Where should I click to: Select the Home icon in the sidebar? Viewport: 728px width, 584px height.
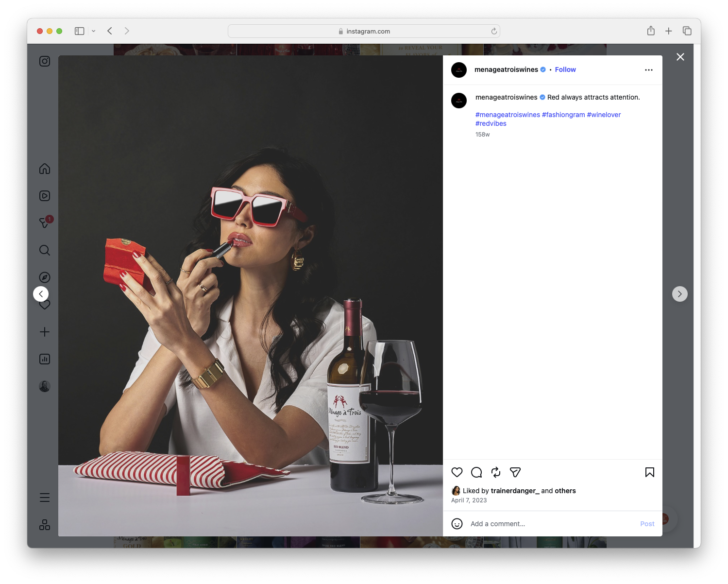44,169
